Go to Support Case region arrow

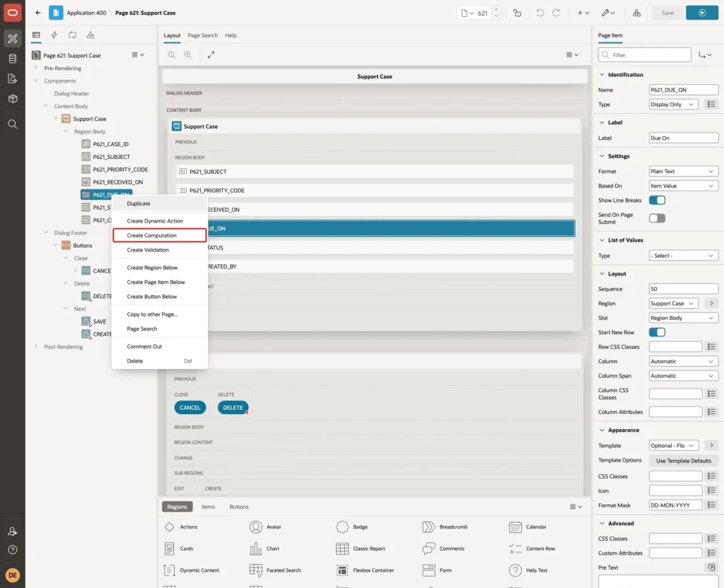pyautogui.click(x=711, y=303)
